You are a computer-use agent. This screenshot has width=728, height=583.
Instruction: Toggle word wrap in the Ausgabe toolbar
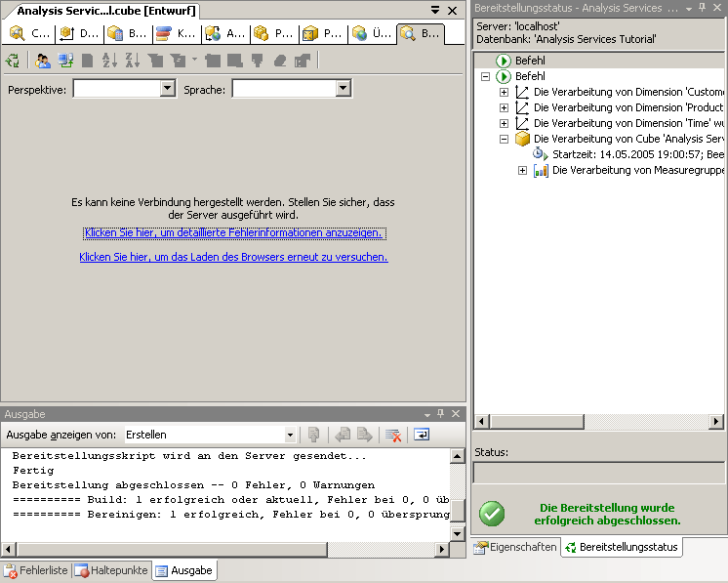point(422,435)
